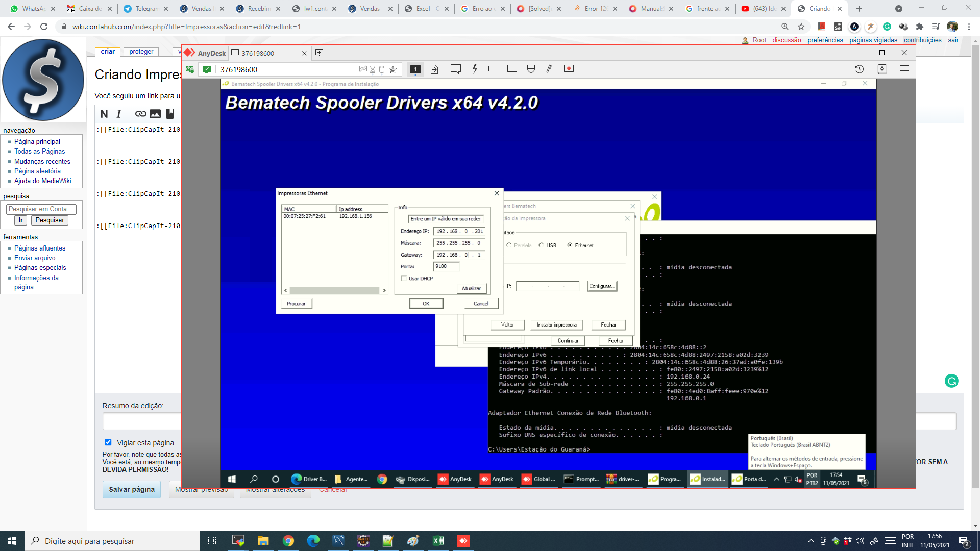Viewport: 980px width, 551px height.
Task: Switch to AnyDesk monitor 1 view
Action: click(415, 69)
